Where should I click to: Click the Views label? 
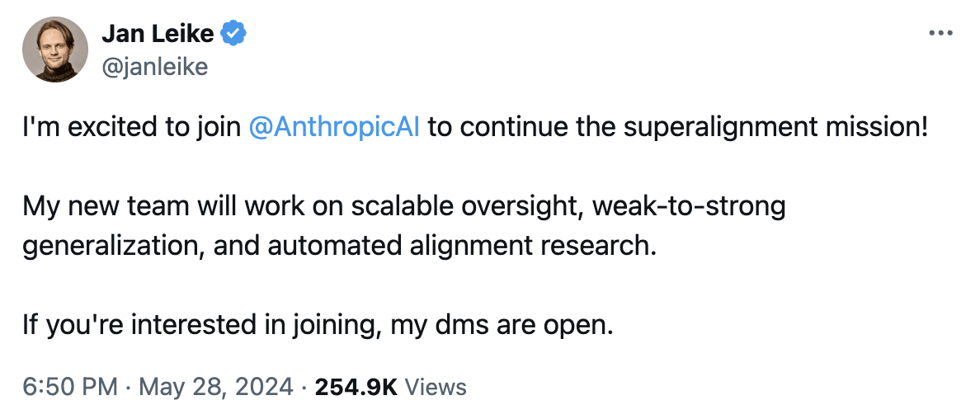[x=437, y=387]
